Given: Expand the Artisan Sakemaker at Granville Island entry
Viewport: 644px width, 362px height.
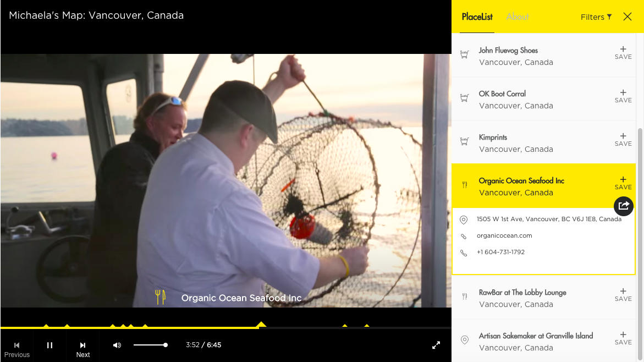Looking at the screenshot, I should 544,341.
